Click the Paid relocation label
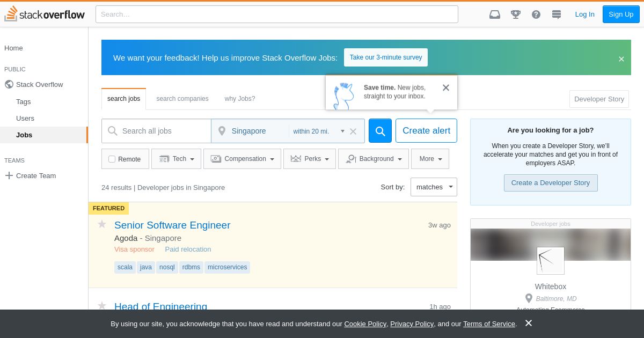Image resolution: width=644 pixels, height=338 pixels. (188, 249)
